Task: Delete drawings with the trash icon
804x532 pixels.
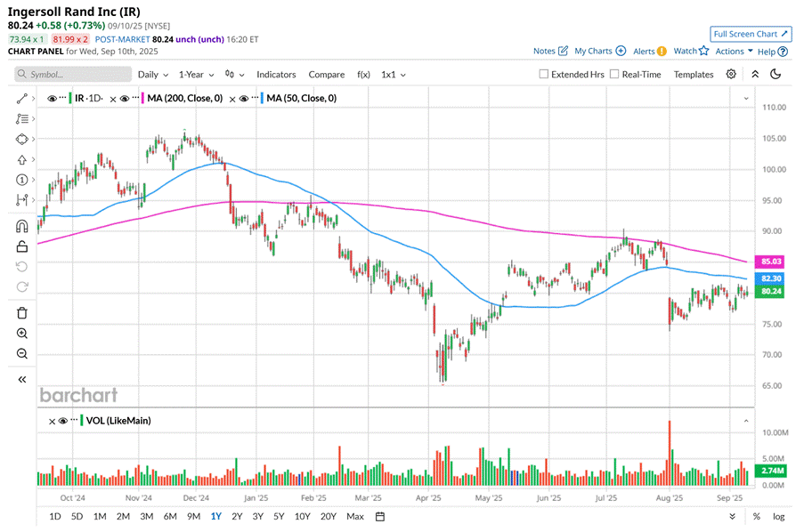Action: click(x=21, y=312)
